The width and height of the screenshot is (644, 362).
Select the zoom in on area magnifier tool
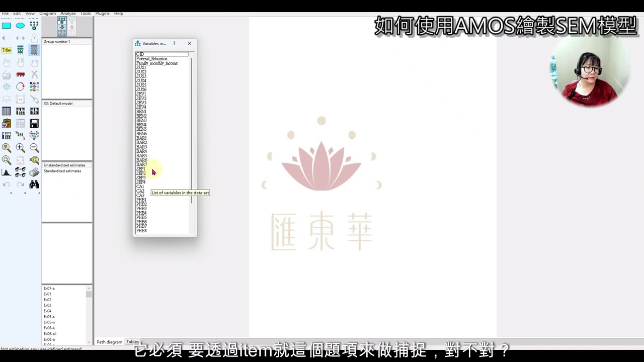coord(6,148)
